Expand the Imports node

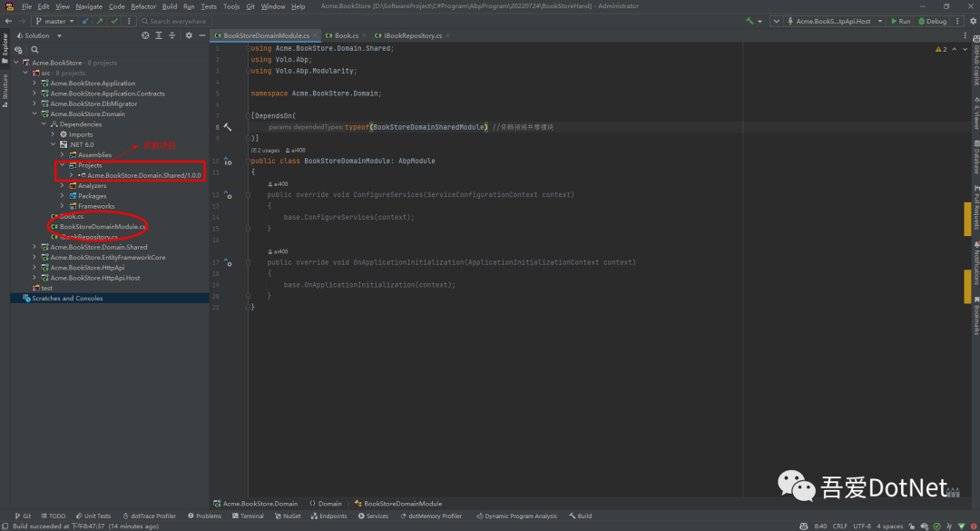click(x=54, y=134)
